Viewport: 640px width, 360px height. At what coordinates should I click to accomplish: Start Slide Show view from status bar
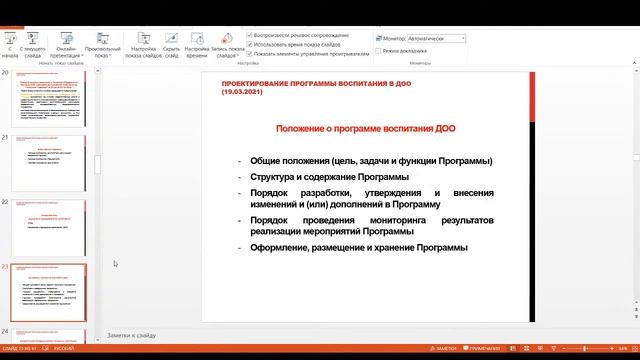tap(553, 349)
